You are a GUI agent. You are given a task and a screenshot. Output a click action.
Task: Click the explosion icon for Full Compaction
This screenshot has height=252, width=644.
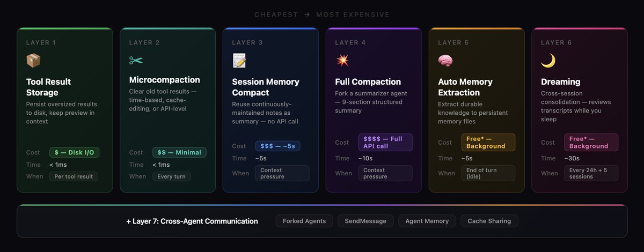342,61
